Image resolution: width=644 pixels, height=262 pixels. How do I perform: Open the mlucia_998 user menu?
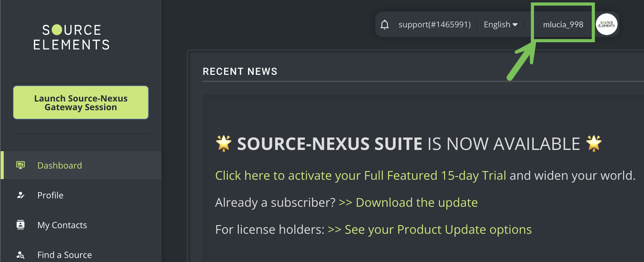tap(563, 25)
